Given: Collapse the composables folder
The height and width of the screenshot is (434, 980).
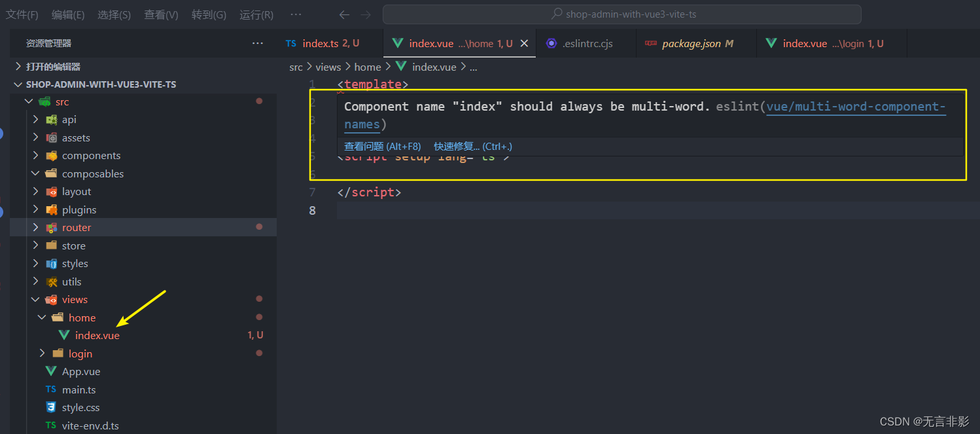Looking at the screenshot, I should coord(36,173).
